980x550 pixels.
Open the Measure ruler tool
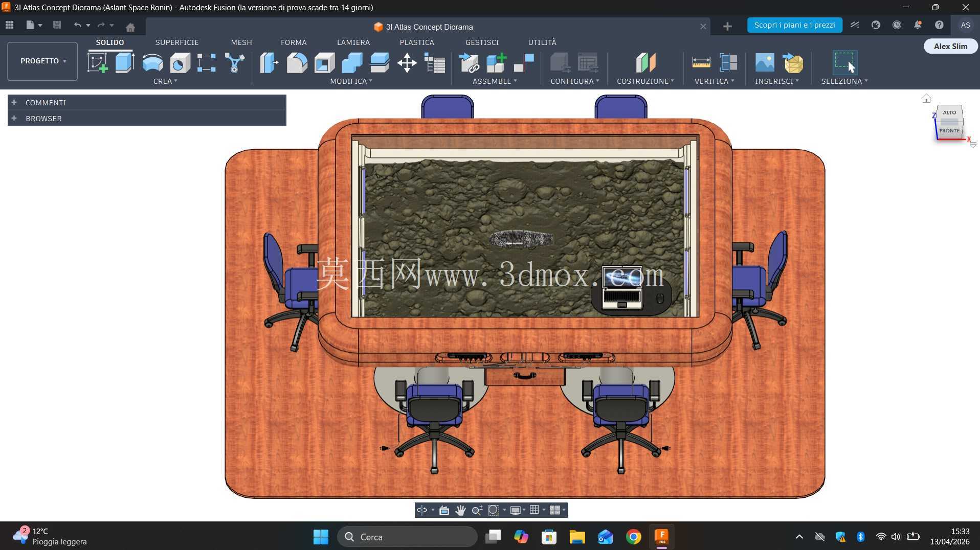701,63
